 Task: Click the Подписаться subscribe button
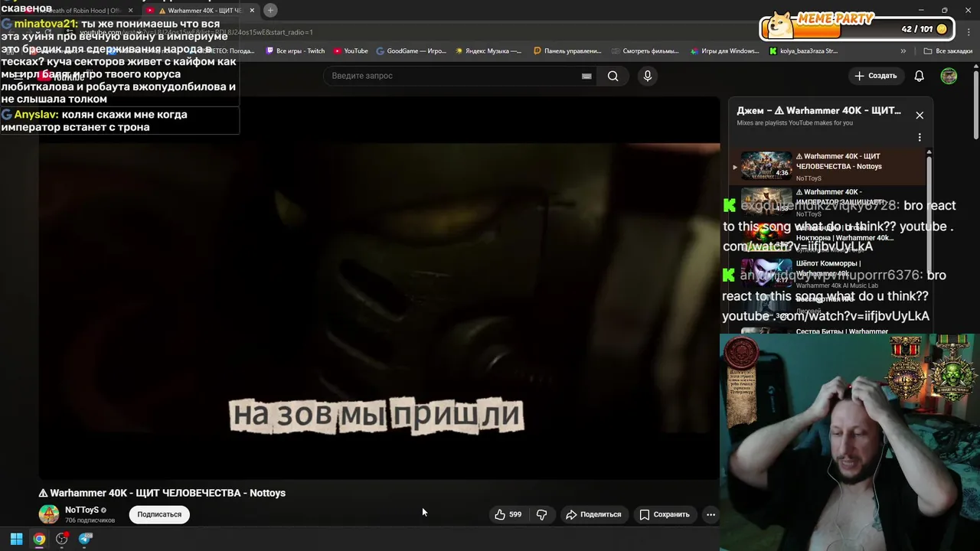159,514
